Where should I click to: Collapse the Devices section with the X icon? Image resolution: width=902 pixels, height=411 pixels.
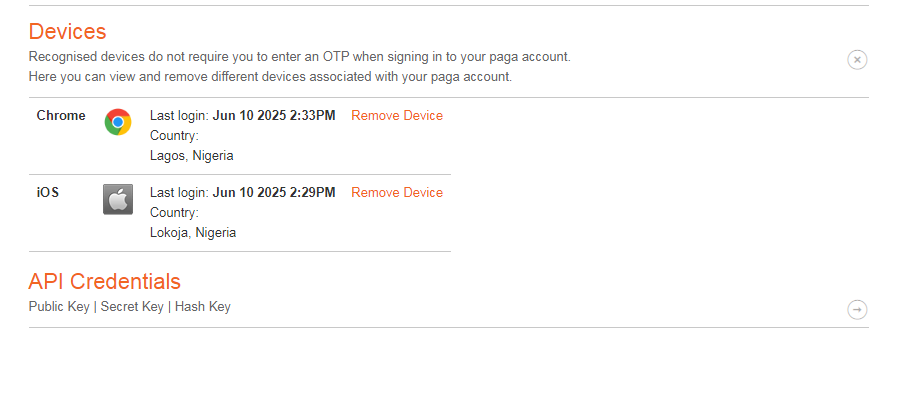click(857, 59)
